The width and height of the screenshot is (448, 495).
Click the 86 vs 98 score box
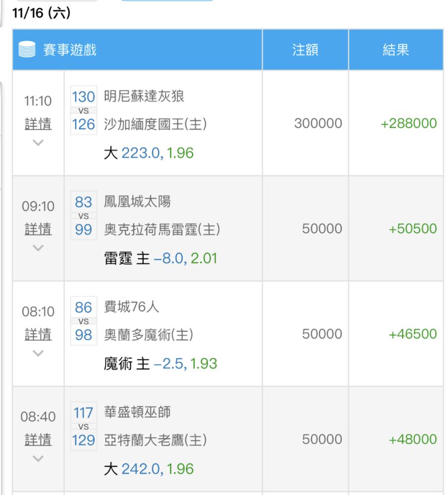pyautogui.click(x=83, y=321)
